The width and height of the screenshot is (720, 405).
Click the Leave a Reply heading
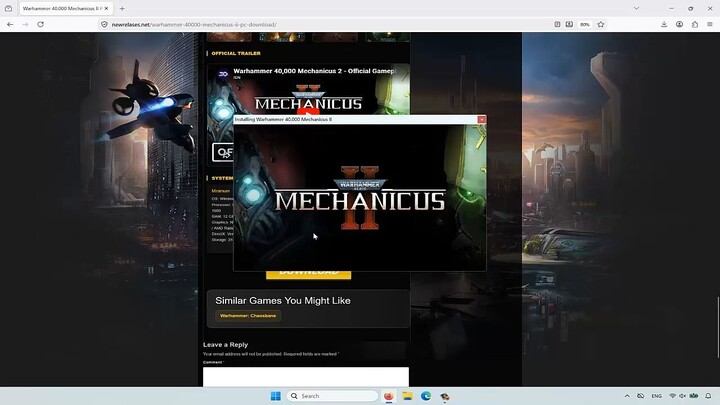[225, 344]
